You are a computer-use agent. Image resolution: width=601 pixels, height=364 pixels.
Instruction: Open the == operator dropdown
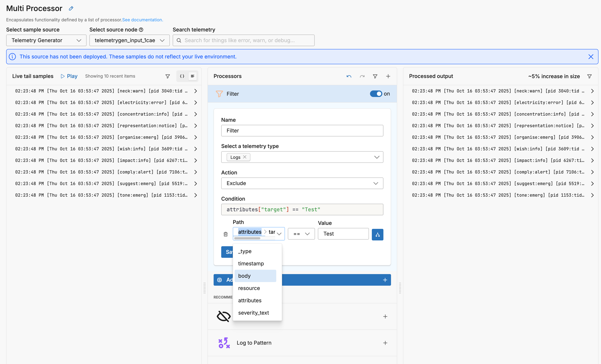click(x=301, y=234)
